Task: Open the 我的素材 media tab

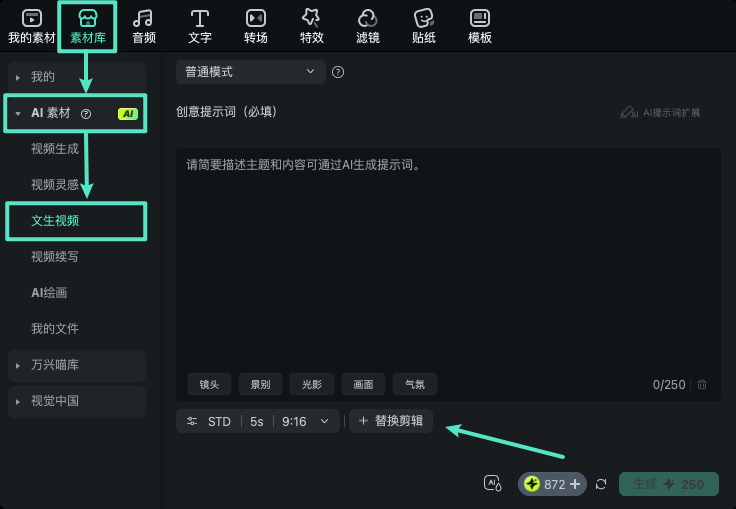Action: (31, 27)
